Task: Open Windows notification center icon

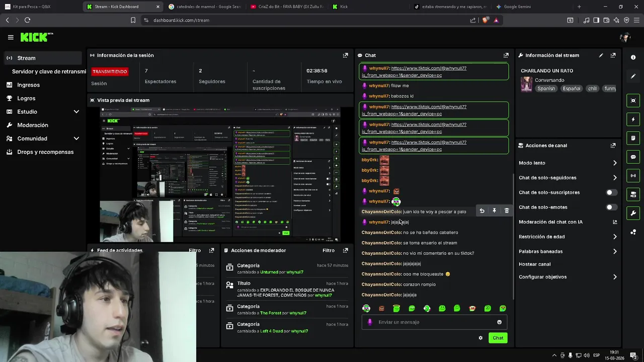Action: click(633, 355)
